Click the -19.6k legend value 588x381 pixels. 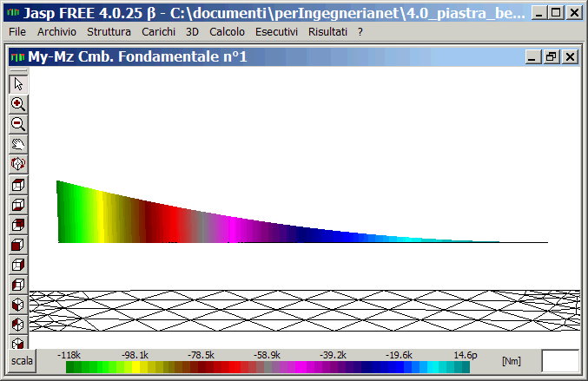(x=399, y=355)
